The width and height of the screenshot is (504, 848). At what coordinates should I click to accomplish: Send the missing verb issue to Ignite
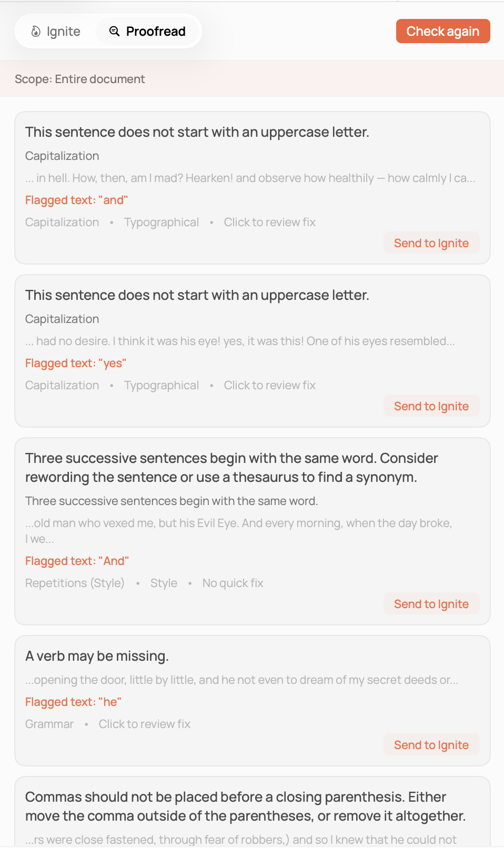pos(431,744)
